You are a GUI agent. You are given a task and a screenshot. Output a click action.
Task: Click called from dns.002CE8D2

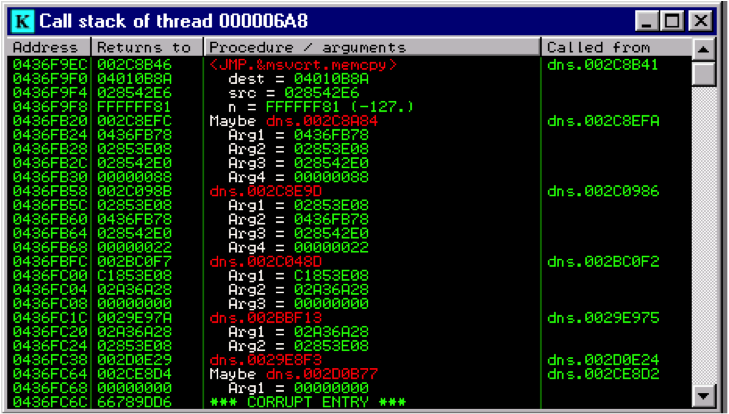pos(603,374)
